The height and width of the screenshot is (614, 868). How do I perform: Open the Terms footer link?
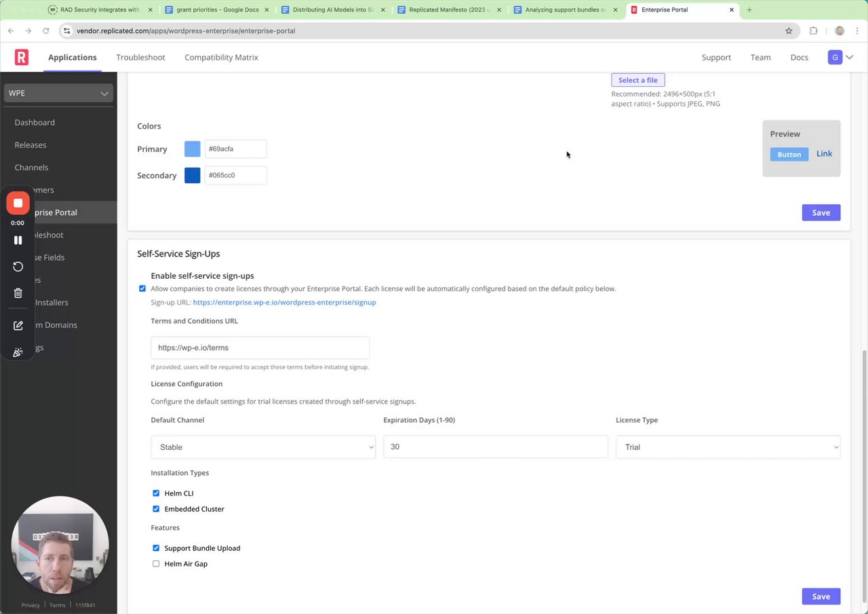click(x=58, y=605)
